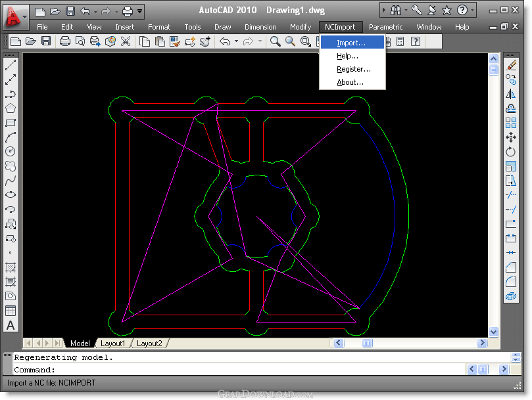Switch to the Layout2 tab

149,344
